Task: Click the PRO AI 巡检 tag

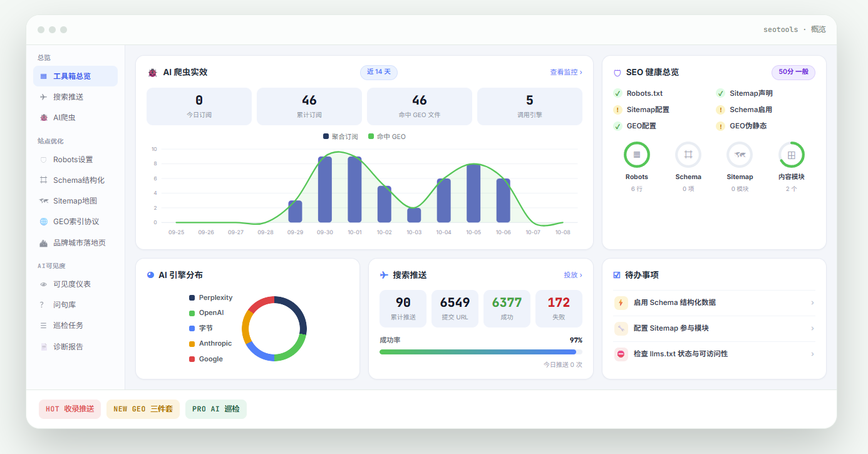Action: coord(216,409)
